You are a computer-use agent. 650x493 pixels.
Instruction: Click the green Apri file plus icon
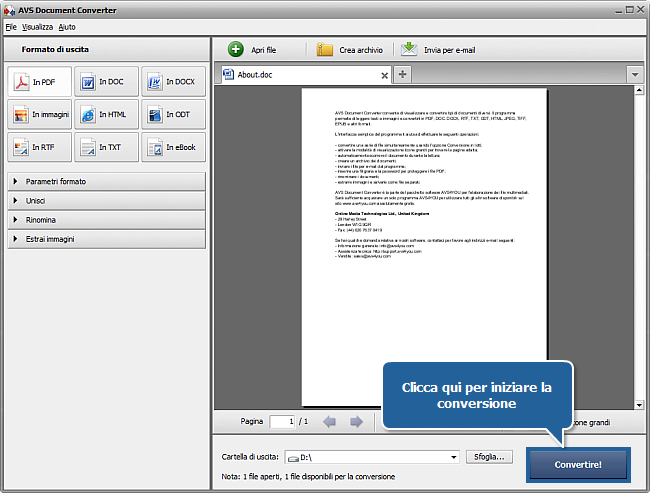click(x=235, y=49)
